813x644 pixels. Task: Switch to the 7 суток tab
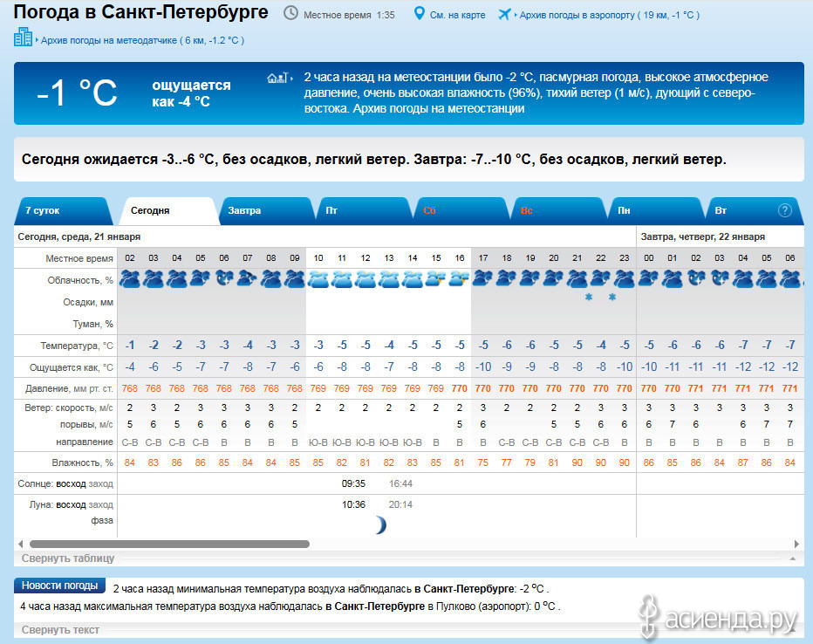44,211
